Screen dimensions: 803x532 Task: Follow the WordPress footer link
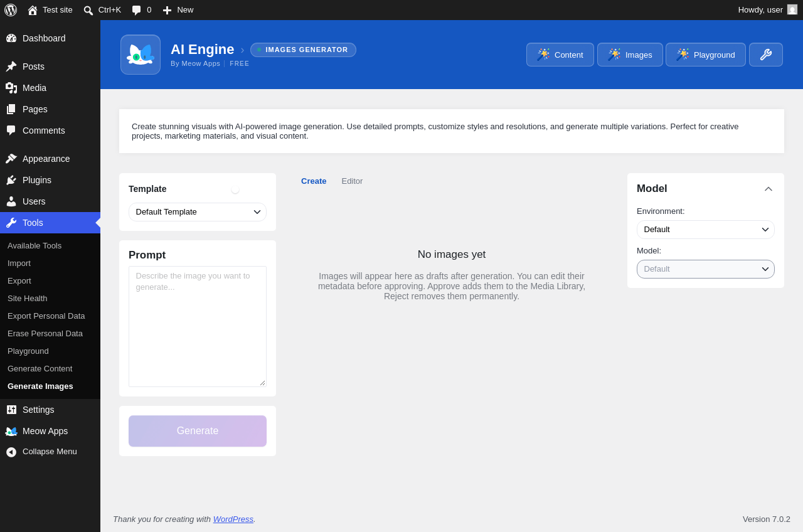coord(233,519)
